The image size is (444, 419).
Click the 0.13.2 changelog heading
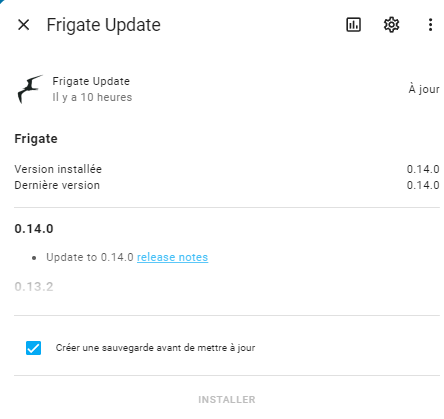[x=34, y=287]
